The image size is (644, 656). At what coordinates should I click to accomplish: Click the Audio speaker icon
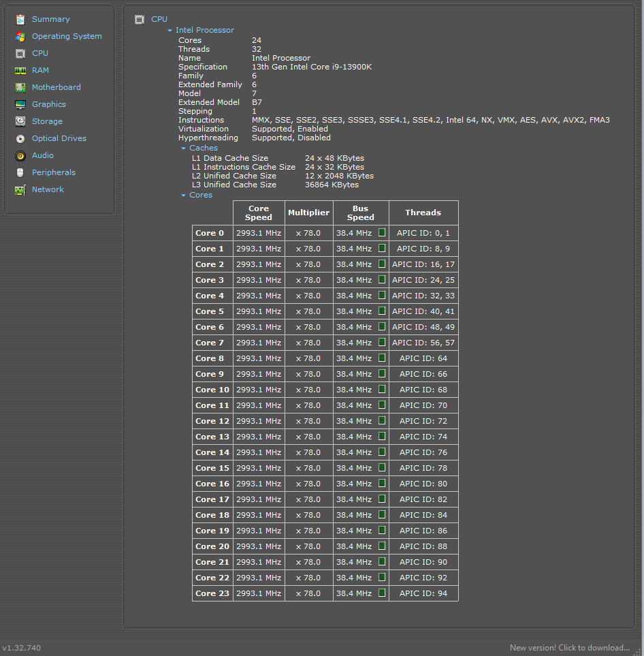(20, 156)
